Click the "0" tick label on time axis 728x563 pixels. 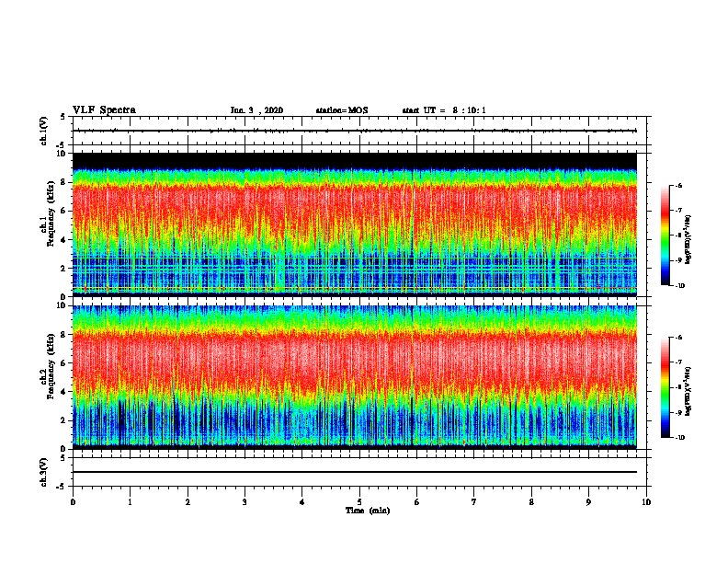click(73, 501)
